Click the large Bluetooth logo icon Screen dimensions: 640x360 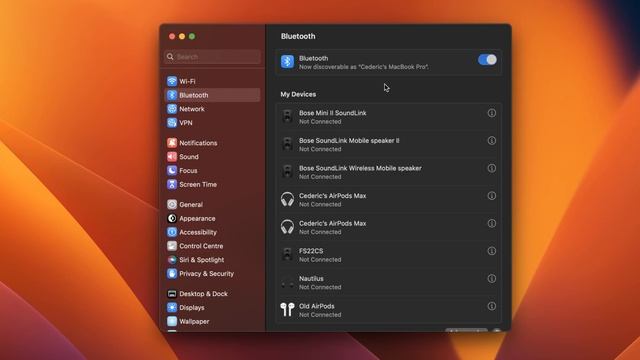click(287, 62)
